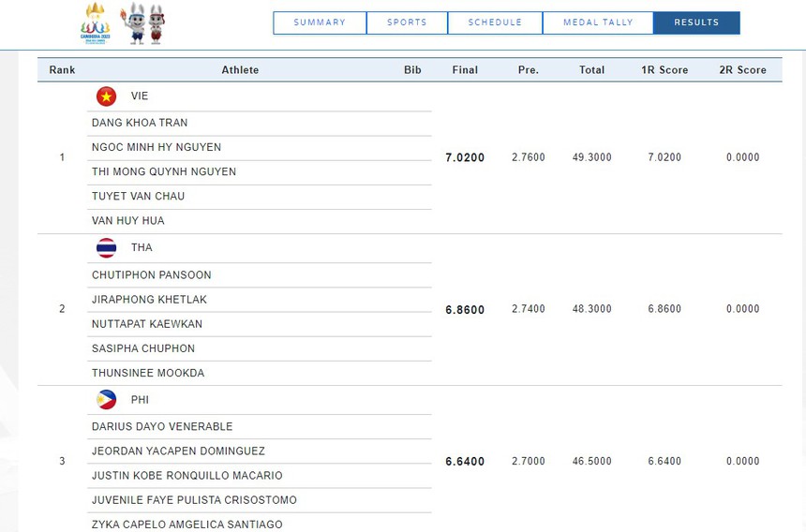Click the Philippines flag icon

pyautogui.click(x=107, y=400)
